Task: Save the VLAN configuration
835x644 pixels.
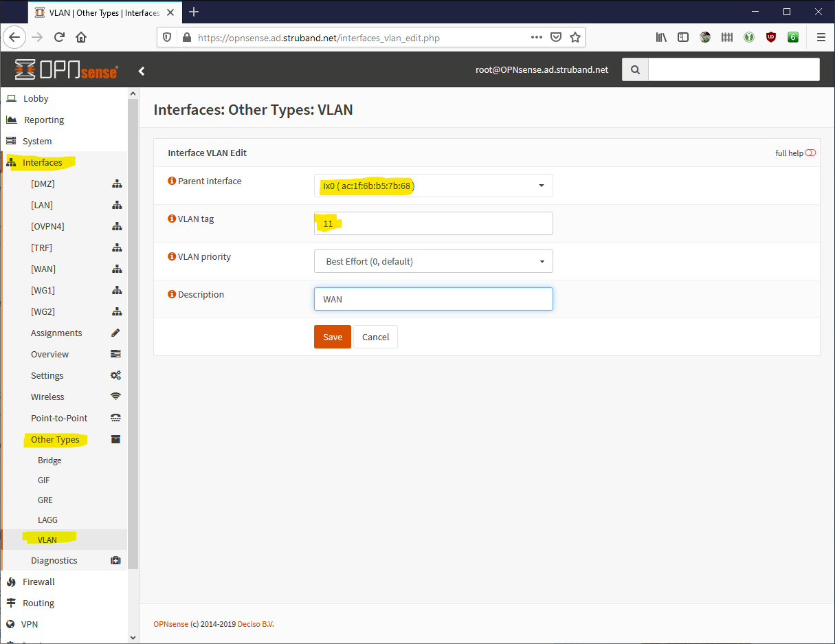Action: [x=332, y=337]
